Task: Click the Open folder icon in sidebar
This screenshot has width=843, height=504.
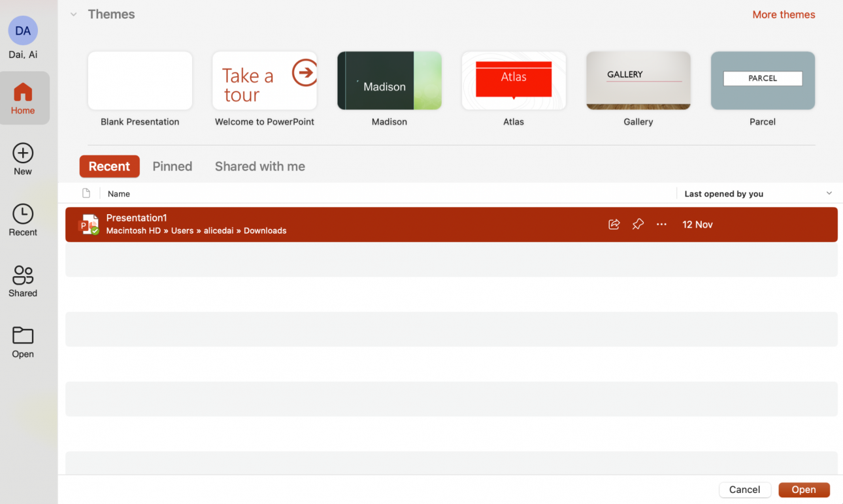Action: point(23,335)
